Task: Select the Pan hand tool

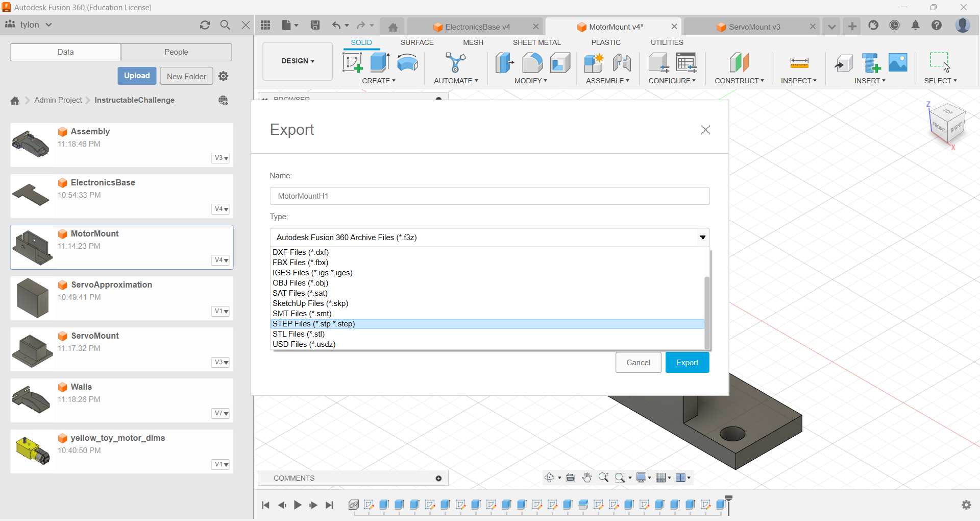Action: coord(587,478)
